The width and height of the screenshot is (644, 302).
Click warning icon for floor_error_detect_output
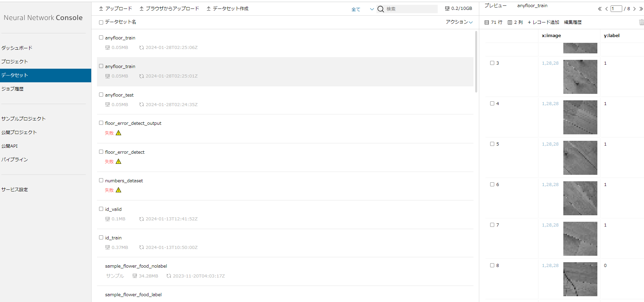click(118, 133)
